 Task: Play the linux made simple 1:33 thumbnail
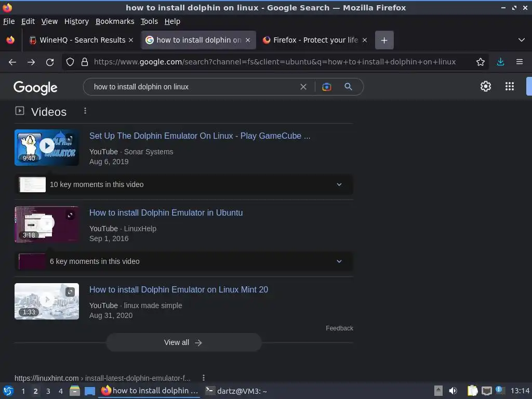(46, 301)
